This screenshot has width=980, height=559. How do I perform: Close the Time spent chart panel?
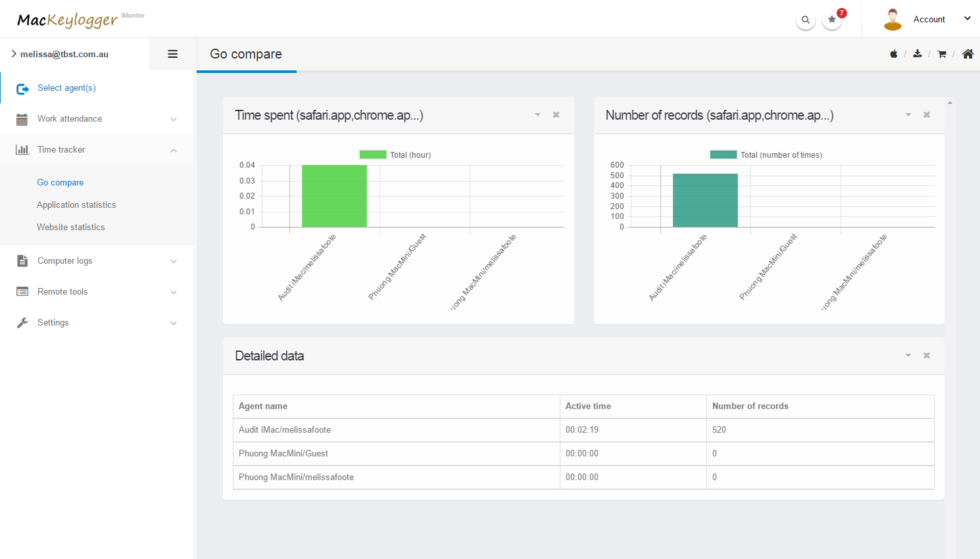tap(556, 115)
